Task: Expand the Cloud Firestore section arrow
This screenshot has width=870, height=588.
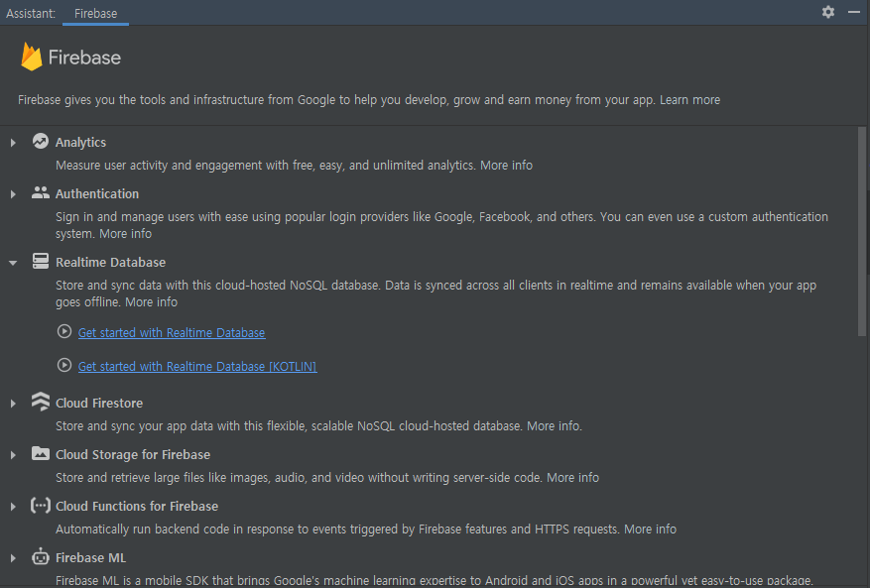Action: (x=13, y=404)
